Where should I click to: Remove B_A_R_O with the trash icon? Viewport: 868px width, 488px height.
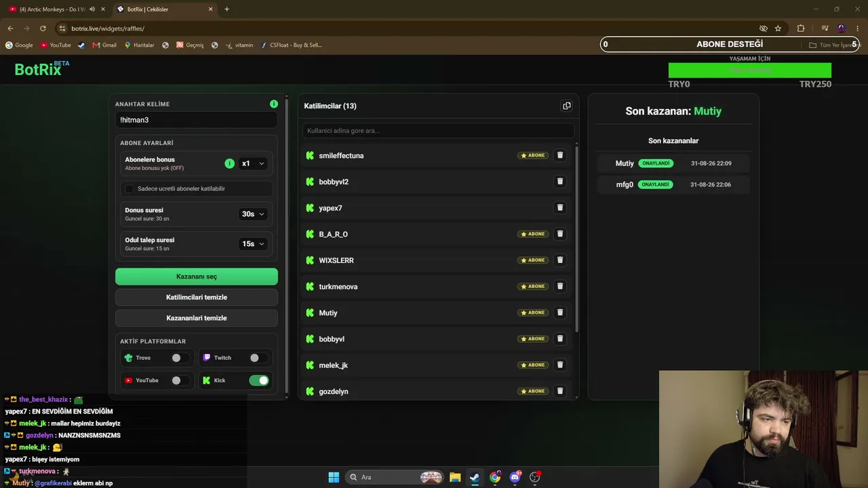point(560,234)
